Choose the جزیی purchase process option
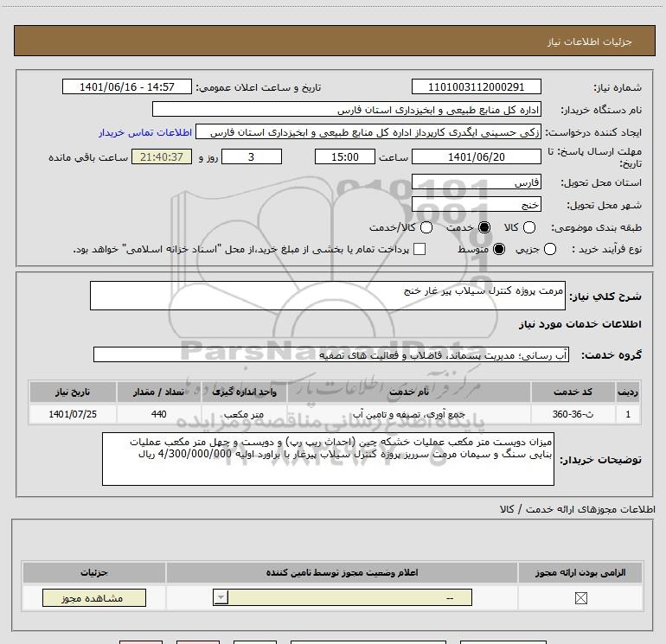This screenshot has width=666, height=644. 550,249
